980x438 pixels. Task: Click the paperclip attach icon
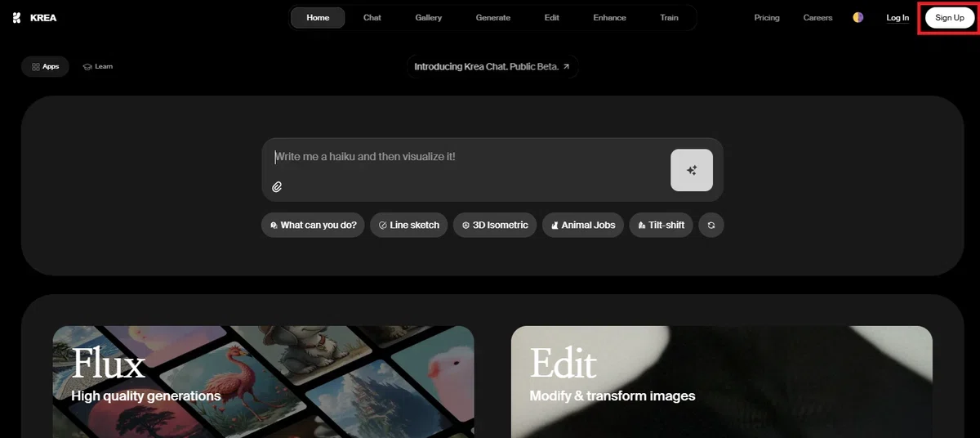point(277,187)
